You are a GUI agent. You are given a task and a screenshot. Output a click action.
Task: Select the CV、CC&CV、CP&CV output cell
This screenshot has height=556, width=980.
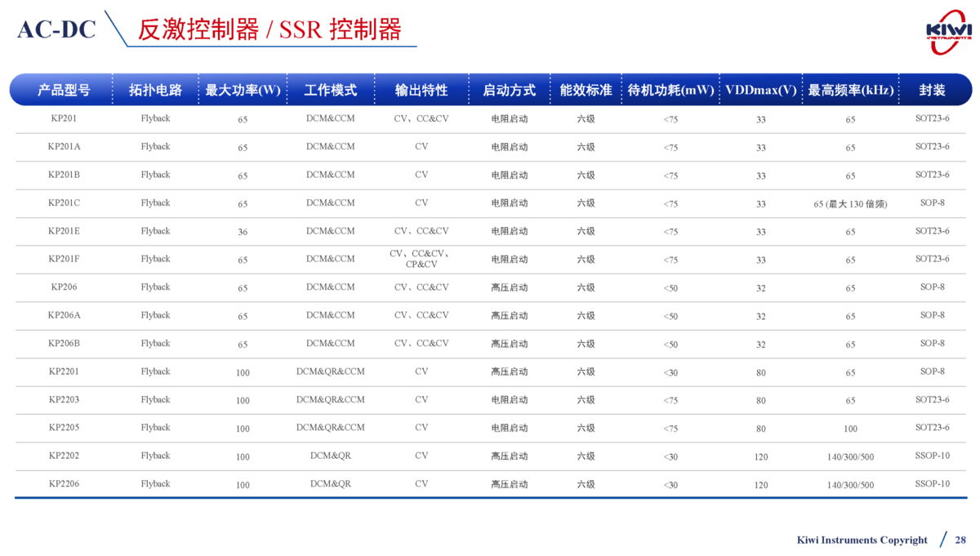(421, 259)
